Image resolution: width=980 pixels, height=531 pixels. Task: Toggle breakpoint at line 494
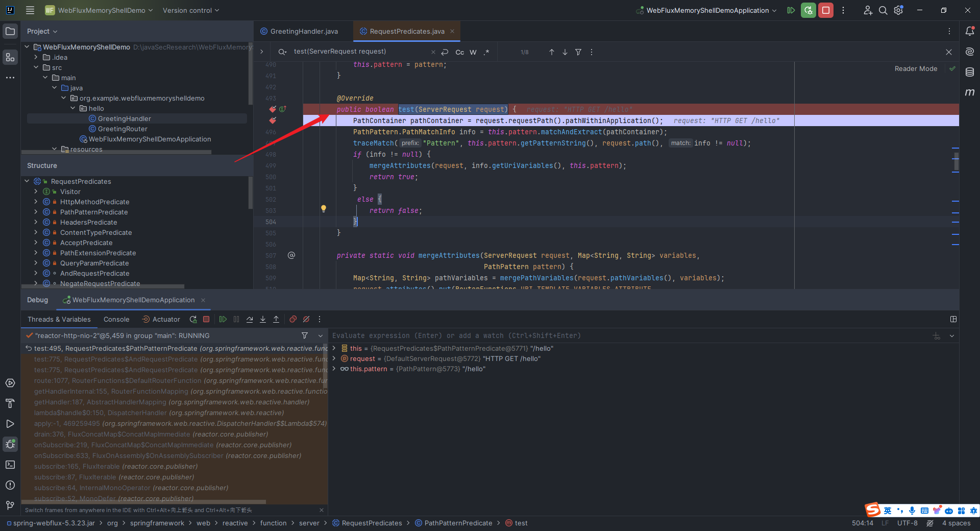tap(273, 109)
